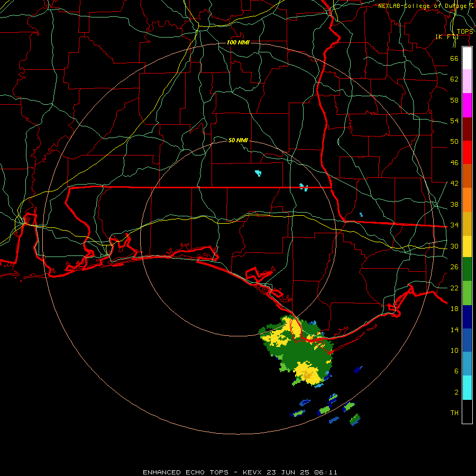Select the 50 scale value on legend
Screen dimensions: 476x476
pos(454,141)
